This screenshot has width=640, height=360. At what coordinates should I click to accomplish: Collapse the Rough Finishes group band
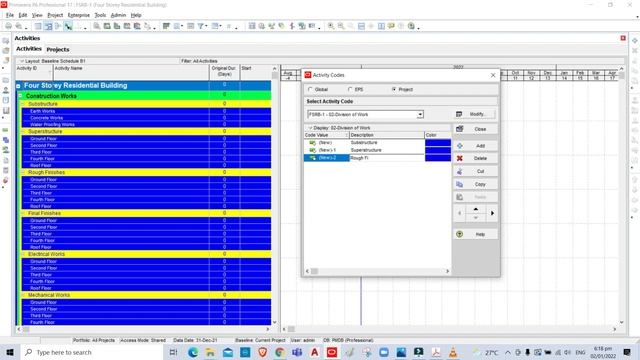click(23, 172)
